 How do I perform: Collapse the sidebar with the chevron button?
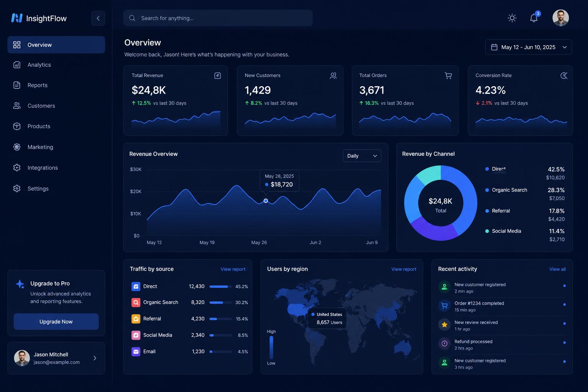tap(98, 18)
